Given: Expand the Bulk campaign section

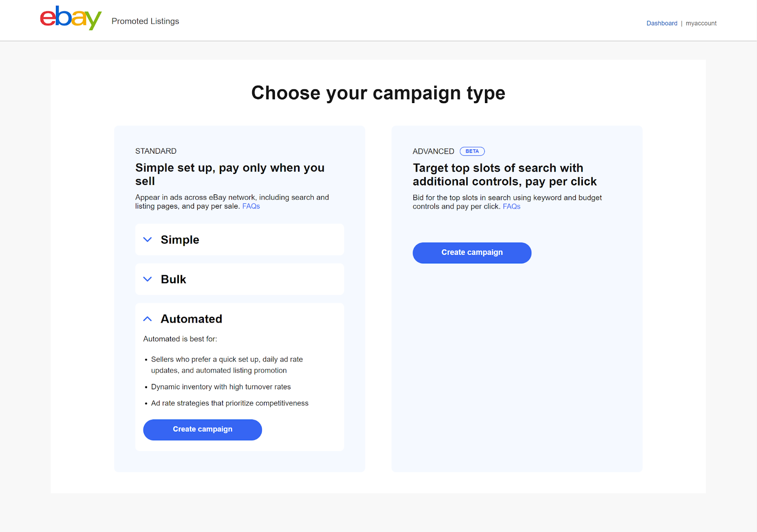Looking at the screenshot, I should (239, 279).
